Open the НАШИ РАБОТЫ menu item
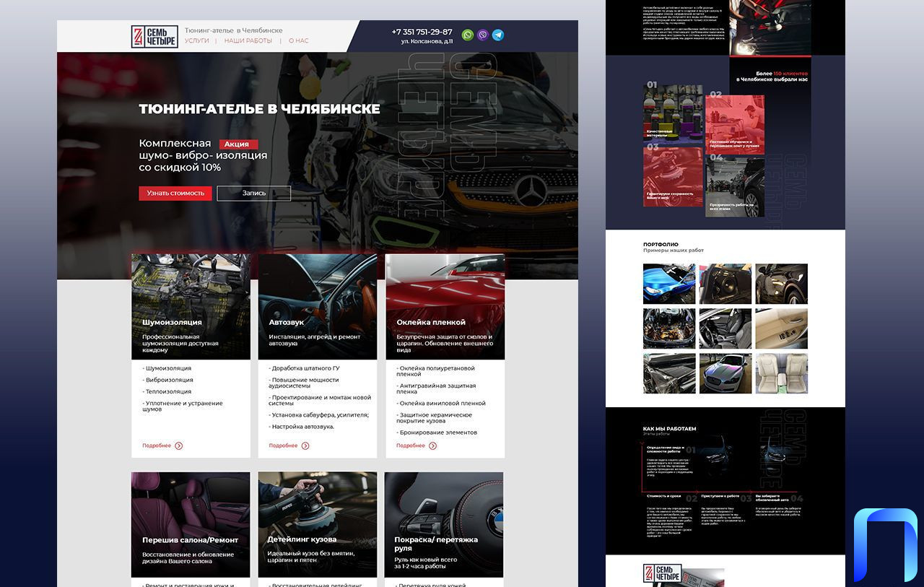 248,40
